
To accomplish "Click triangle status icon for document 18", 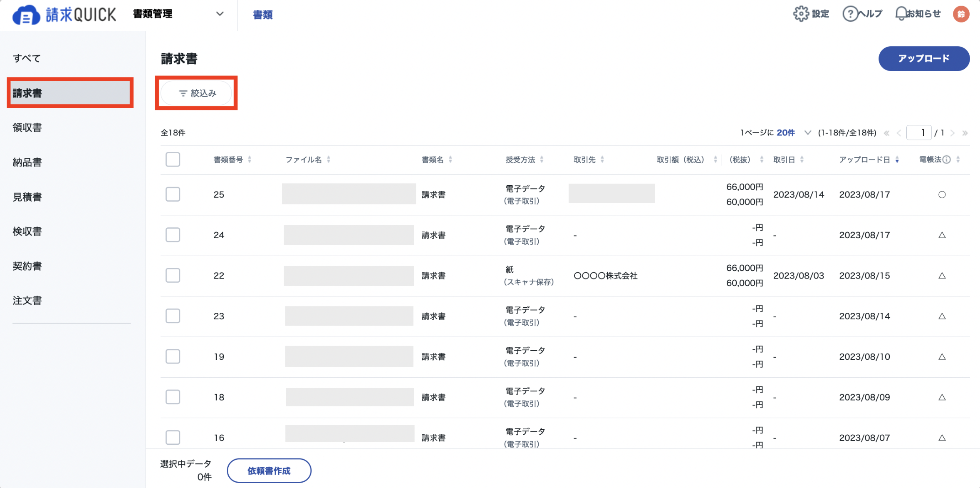I will click(942, 397).
